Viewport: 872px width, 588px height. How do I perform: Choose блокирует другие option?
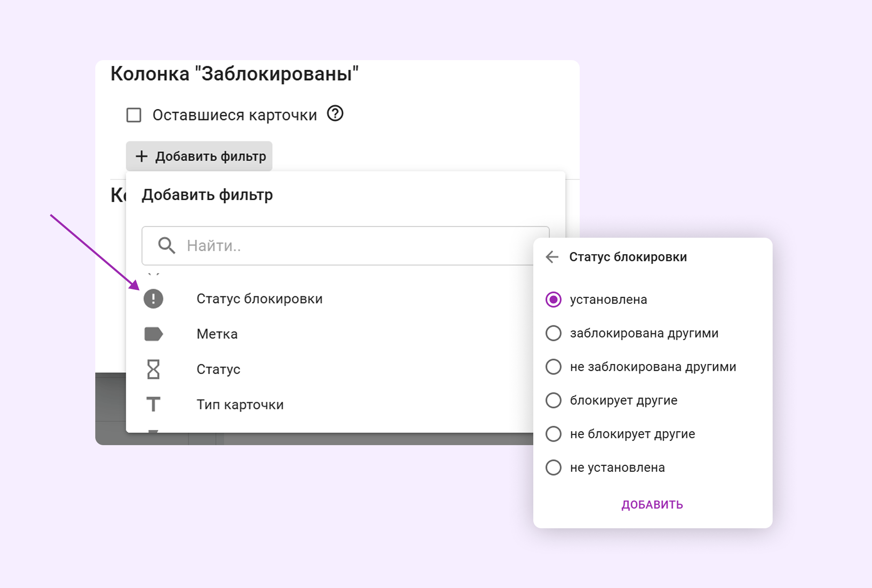[x=553, y=400]
